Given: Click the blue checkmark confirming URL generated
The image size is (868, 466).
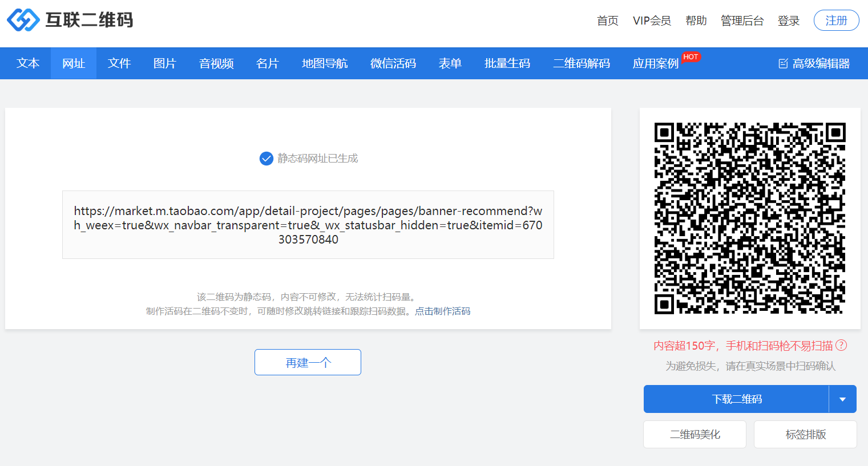Looking at the screenshot, I should pyautogui.click(x=266, y=159).
